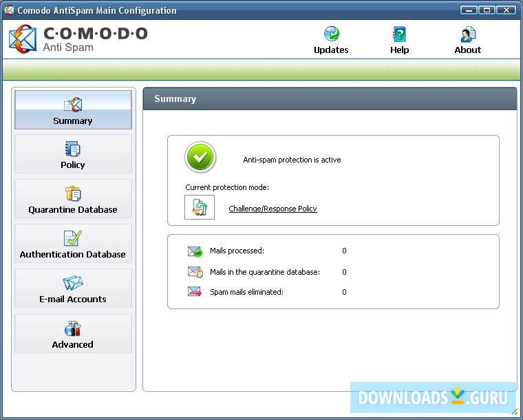Click the Spam mails eliminated count value
523x420 pixels.
click(x=344, y=292)
